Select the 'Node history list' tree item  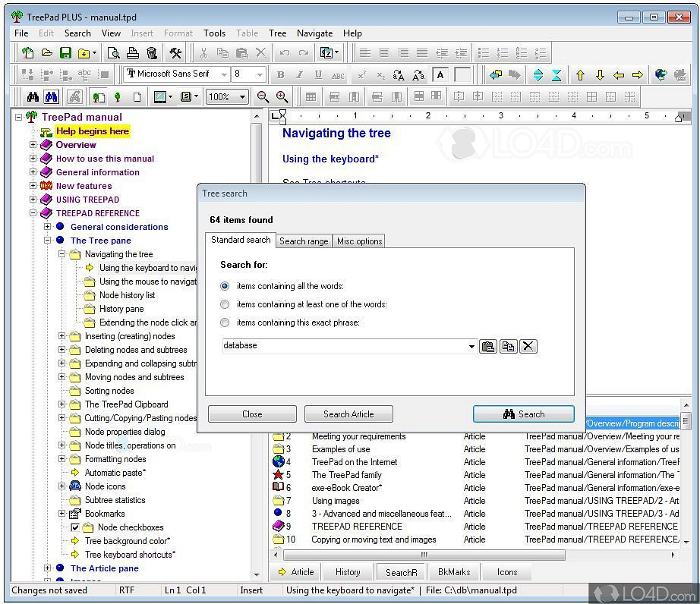128,295
